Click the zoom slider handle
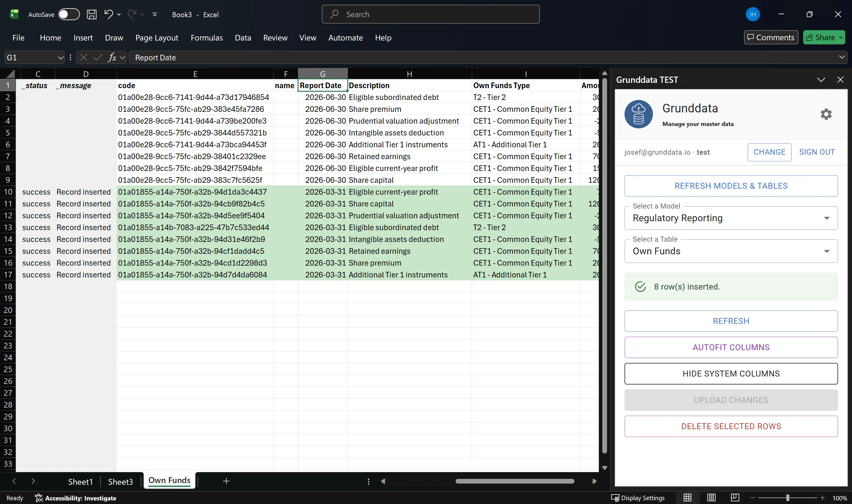Viewport: 852px width, 504px height. (787, 498)
